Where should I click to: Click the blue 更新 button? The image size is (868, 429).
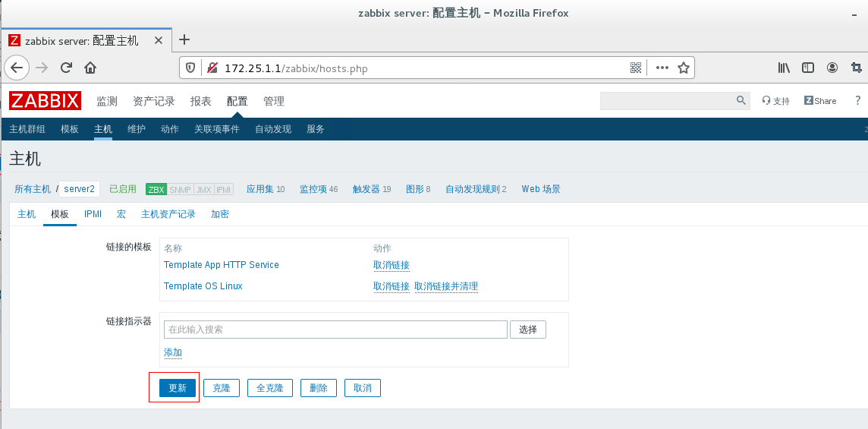[x=178, y=388]
